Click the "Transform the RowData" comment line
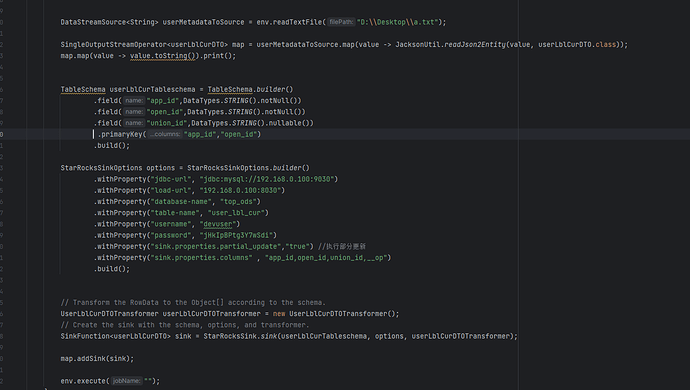 coord(193,302)
